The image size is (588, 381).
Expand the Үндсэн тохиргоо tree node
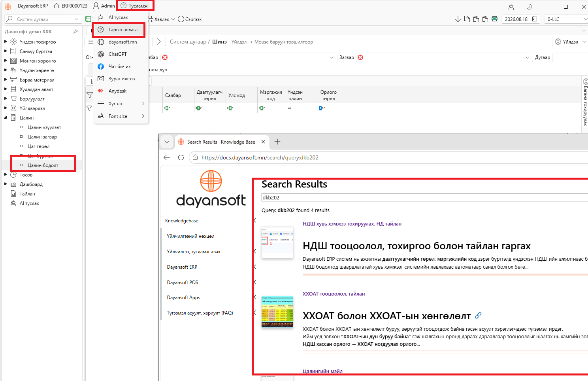coord(6,42)
